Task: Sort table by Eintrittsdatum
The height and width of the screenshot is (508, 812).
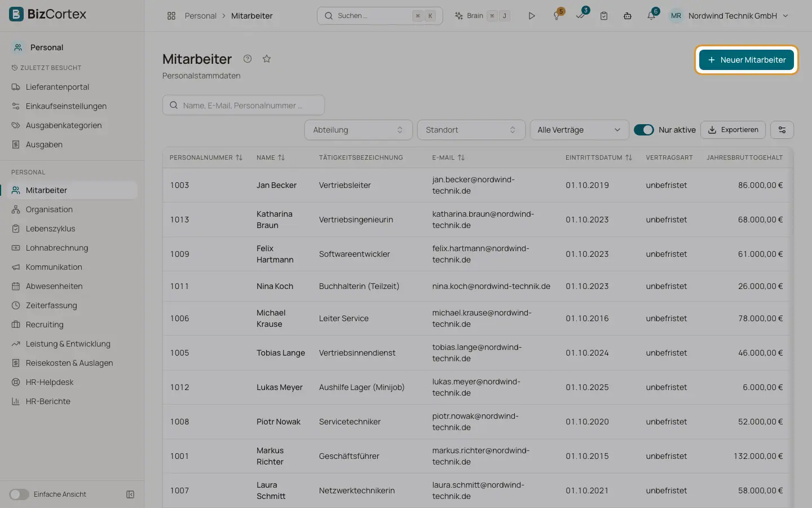Action: click(x=599, y=157)
